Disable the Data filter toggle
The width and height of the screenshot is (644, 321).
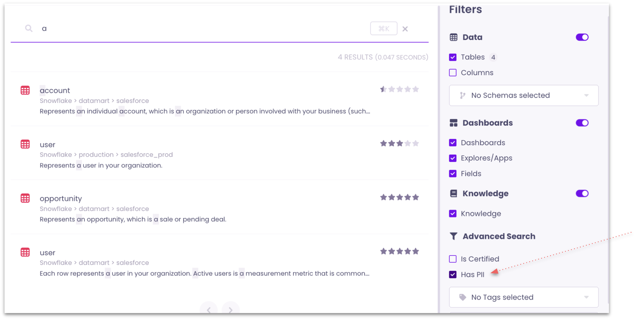(x=582, y=37)
